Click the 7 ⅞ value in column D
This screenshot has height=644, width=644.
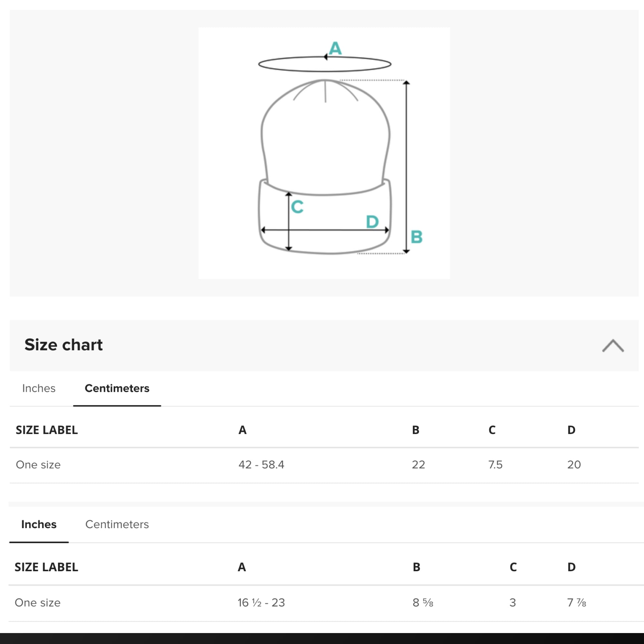576,603
